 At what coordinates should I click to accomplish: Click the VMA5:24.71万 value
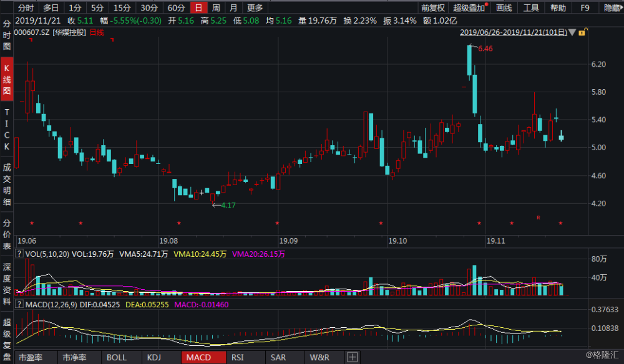click(x=144, y=254)
